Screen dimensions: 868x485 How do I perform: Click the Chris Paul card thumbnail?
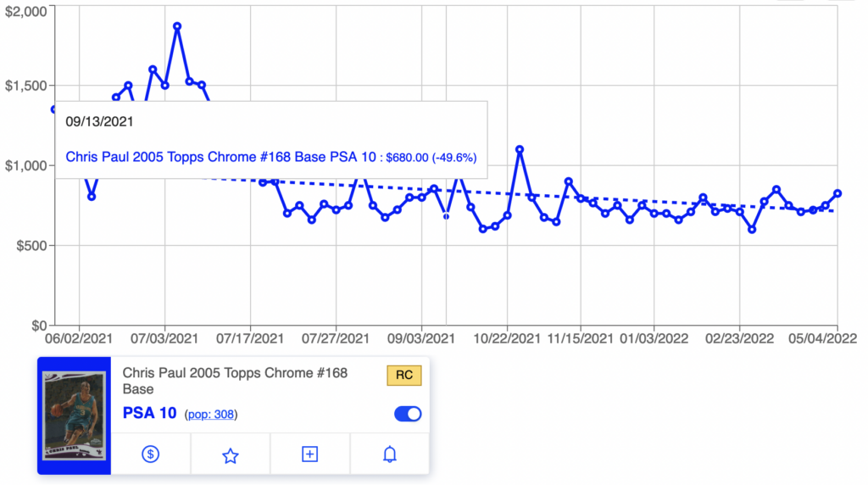[x=75, y=415]
